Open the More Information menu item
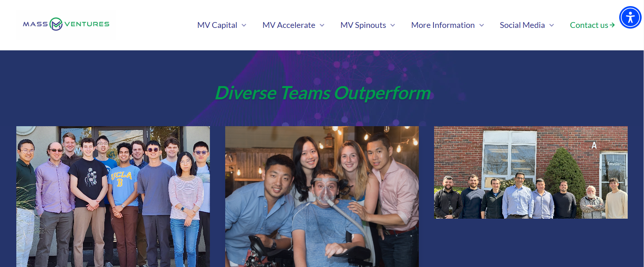 click(x=443, y=25)
